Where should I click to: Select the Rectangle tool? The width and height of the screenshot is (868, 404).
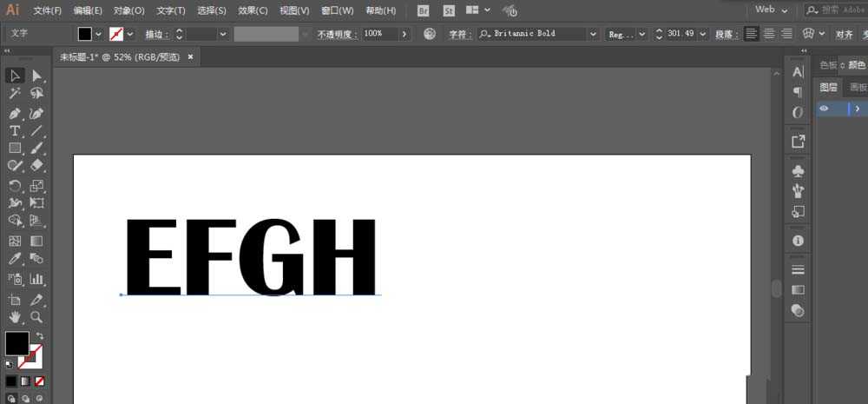[x=15, y=148]
